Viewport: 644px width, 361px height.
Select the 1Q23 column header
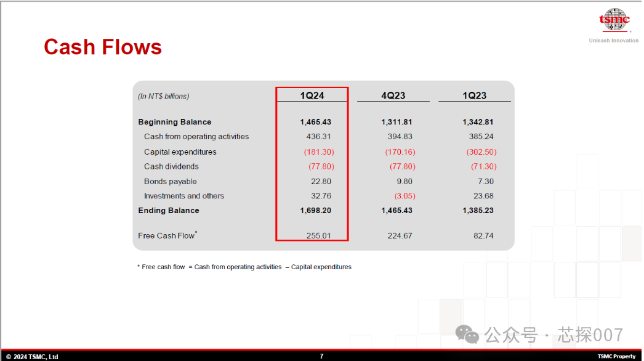(474, 95)
